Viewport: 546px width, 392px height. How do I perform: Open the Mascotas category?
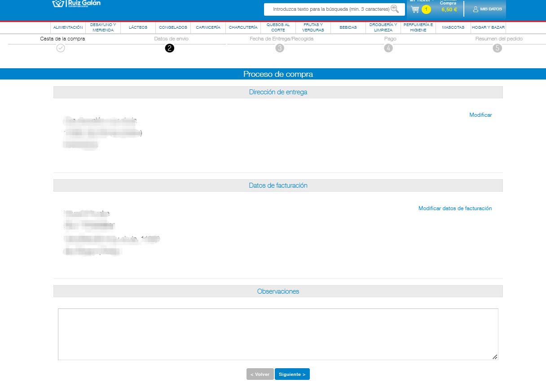(453, 27)
